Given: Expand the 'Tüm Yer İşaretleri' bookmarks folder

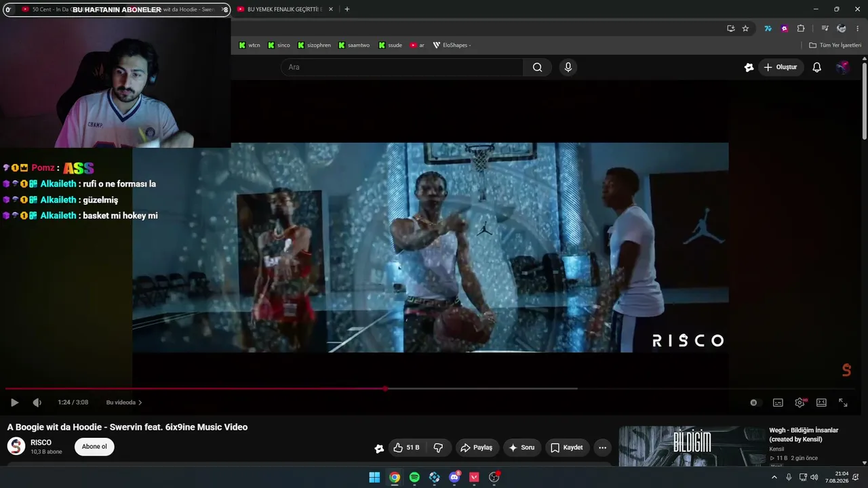Looking at the screenshot, I should point(835,45).
